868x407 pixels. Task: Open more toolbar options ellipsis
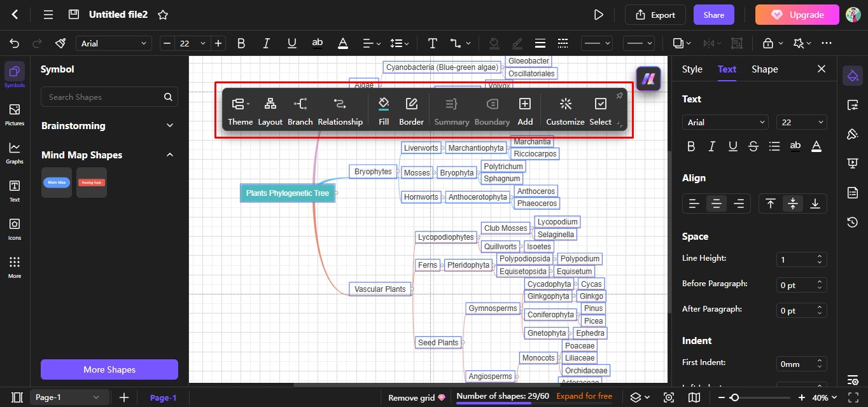[827, 43]
